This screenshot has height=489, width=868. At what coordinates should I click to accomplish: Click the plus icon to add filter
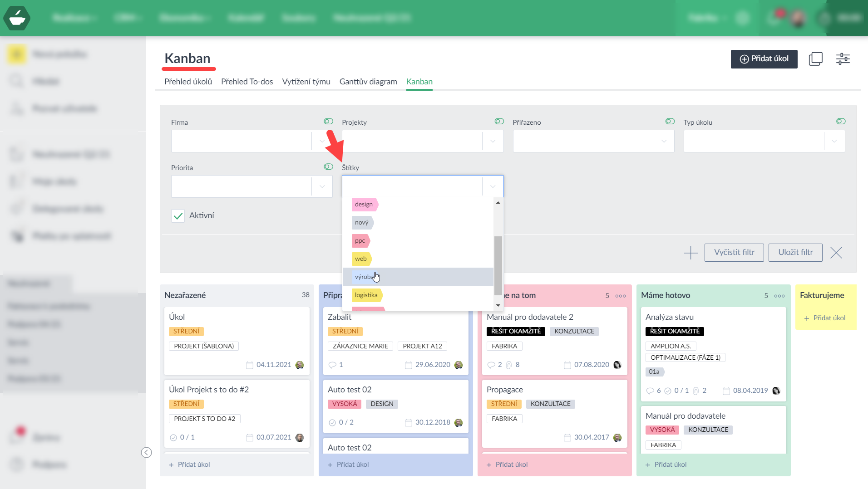[x=690, y=253]
